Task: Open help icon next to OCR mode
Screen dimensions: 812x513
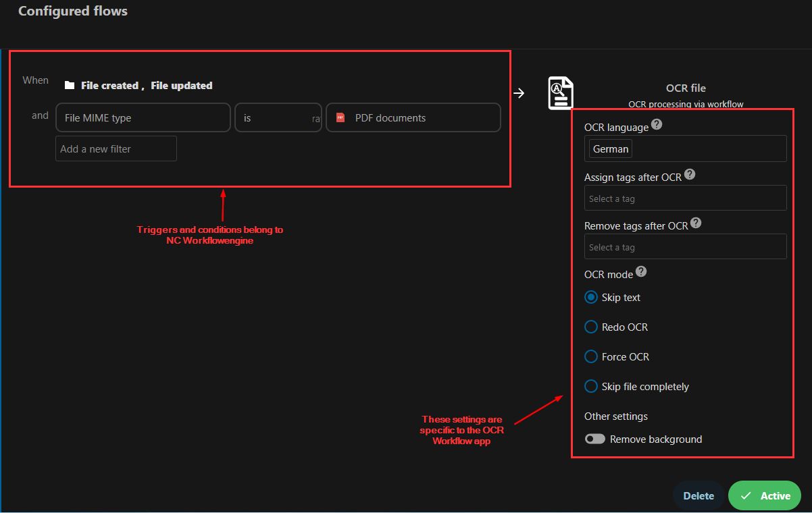Action: point(641,272)
